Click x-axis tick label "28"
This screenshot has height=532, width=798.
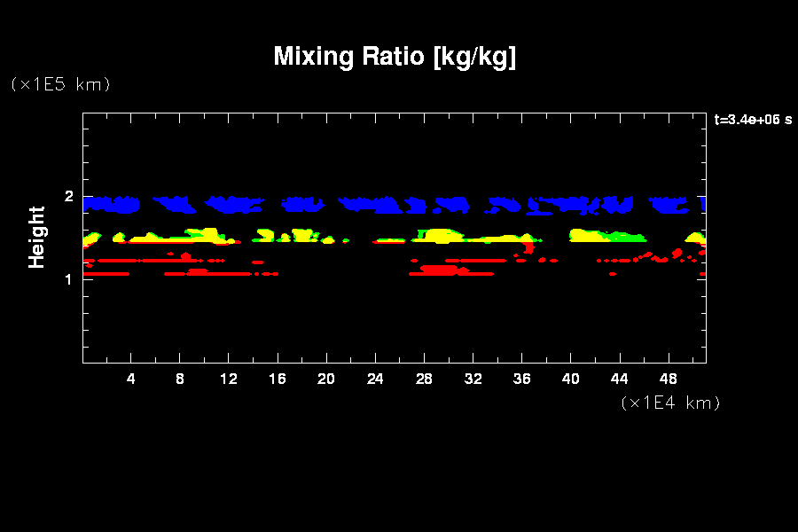424,379
